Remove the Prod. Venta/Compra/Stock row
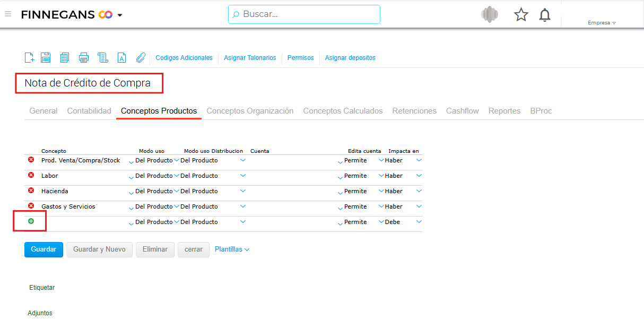Screen dimensions: 644x319 click(31, 160)
